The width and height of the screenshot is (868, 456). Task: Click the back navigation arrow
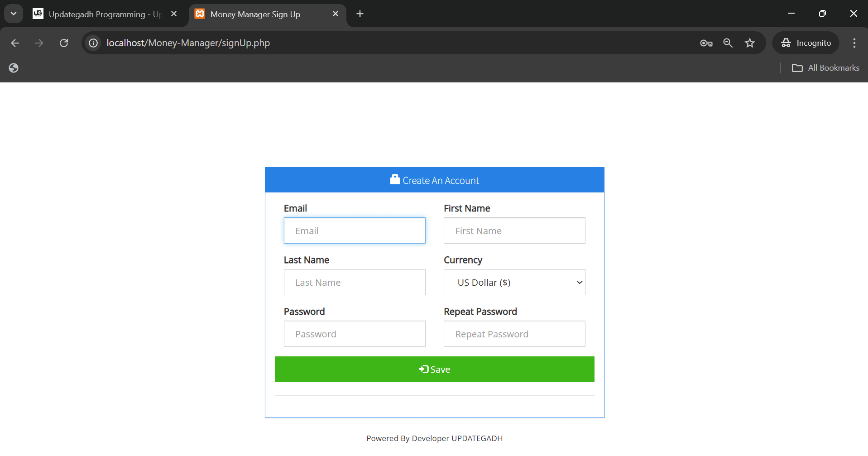[x=15, y=43]
